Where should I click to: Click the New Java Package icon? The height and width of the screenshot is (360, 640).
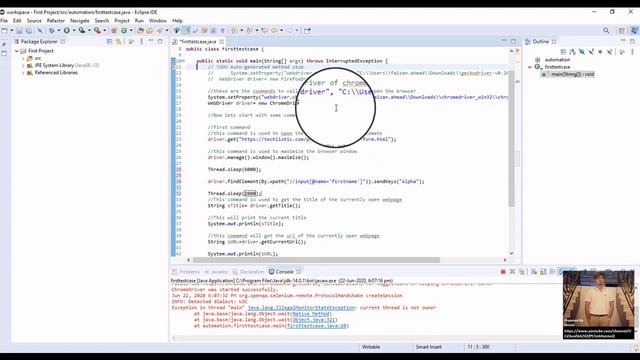click(114, 31)
